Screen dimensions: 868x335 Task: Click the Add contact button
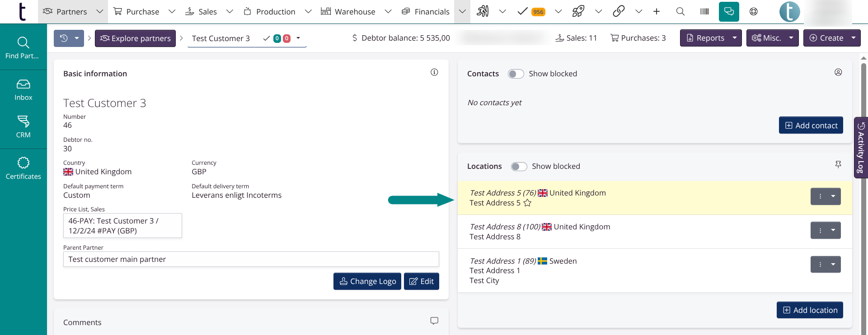(x=811, y=126)
